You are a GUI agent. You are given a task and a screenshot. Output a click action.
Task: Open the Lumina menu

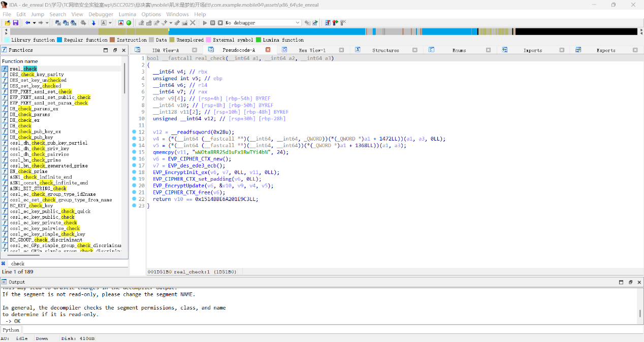tap(127, 14)
